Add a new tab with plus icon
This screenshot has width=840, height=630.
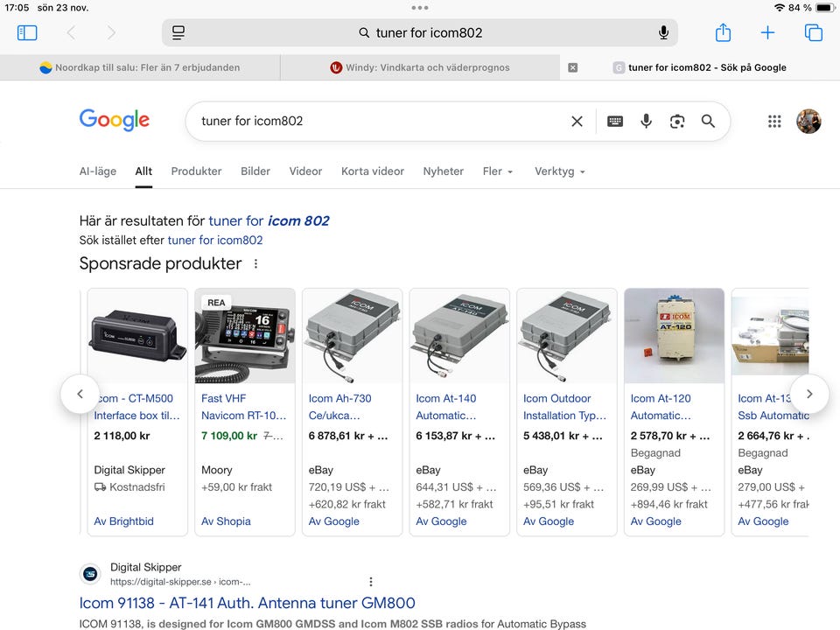(x=767, y=32)
